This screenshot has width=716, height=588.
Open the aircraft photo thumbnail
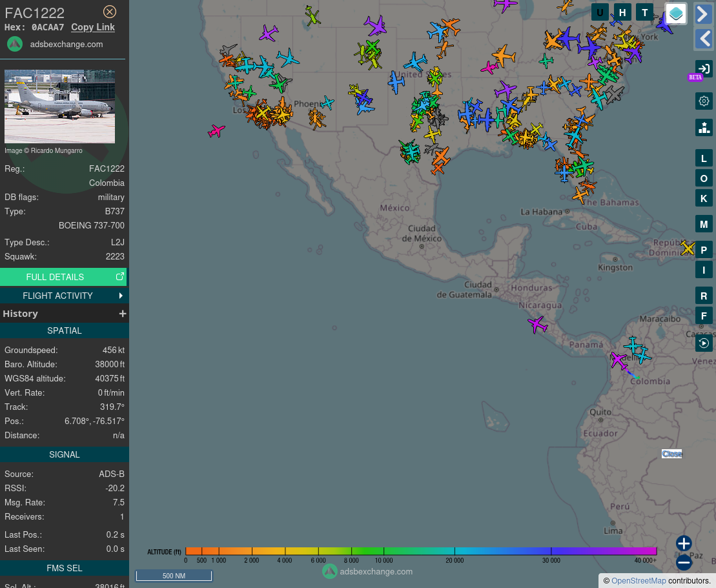pos(60,106)
